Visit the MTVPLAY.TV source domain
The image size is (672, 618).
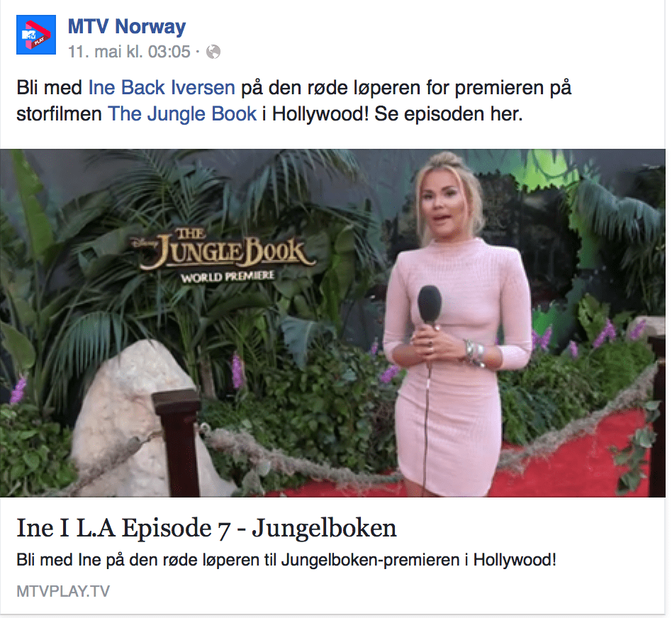point(63,592)
